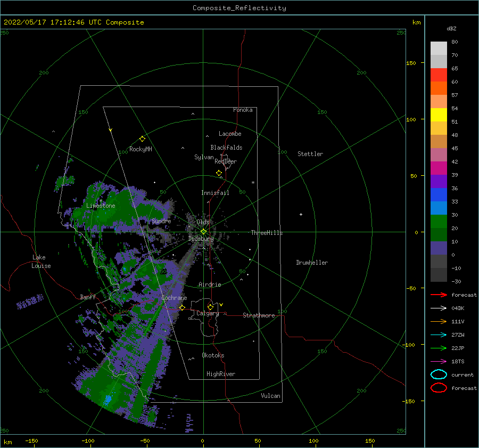Image resolution: width=479 pixels, height=448 pixels.
Task: Click the Drumheller label
Action: (312, 263)
